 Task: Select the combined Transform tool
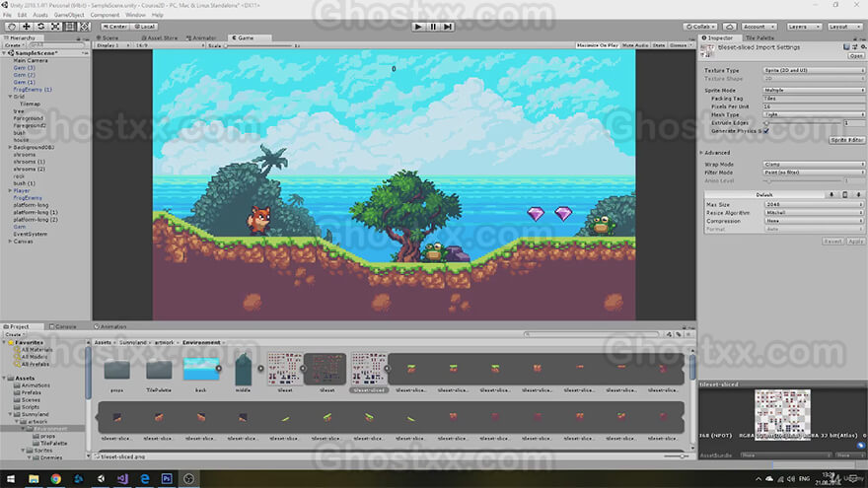pyautogui.click(x=84, y=27)
